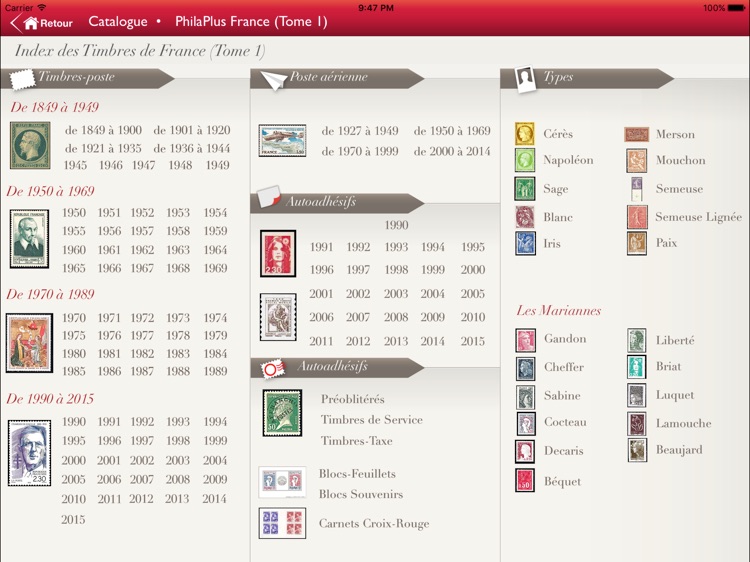Screen dimensions: 750x562
Task: Open the Catalogue breadcrumb in header
Action: tap(118, 22)
